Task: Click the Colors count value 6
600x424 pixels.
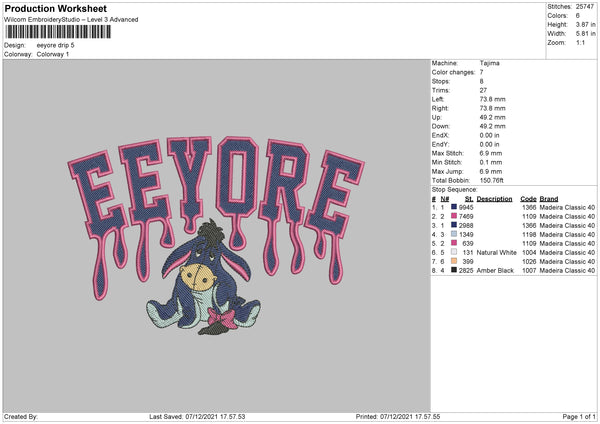Action: (x=578, y=16)
